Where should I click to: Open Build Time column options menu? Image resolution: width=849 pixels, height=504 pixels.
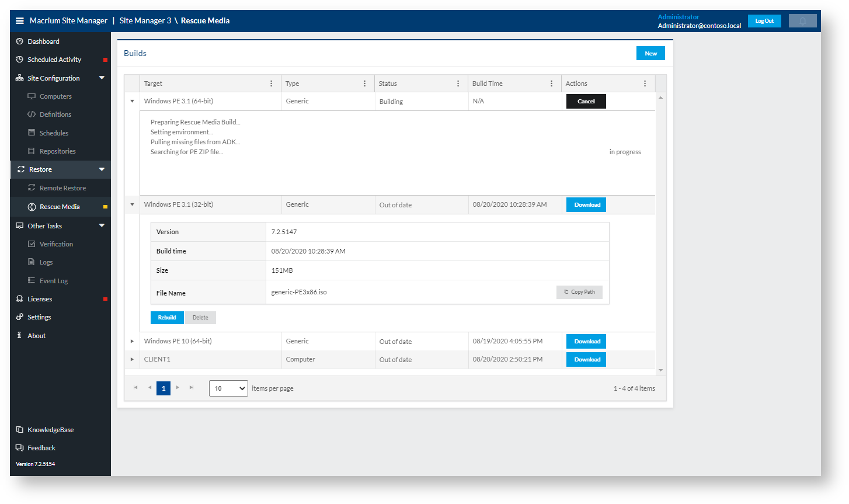coord(551,84)
